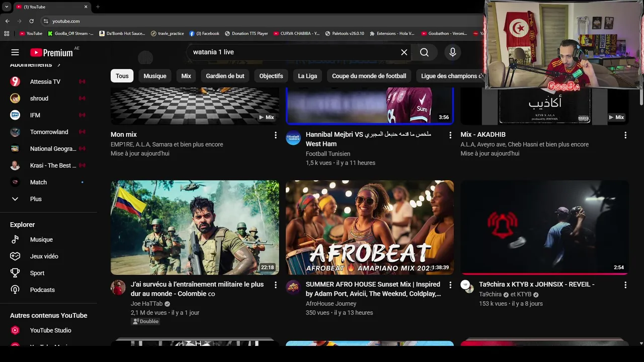
Task: Open options menu for Hannibal Mejbri video
Action: [450, 135]
